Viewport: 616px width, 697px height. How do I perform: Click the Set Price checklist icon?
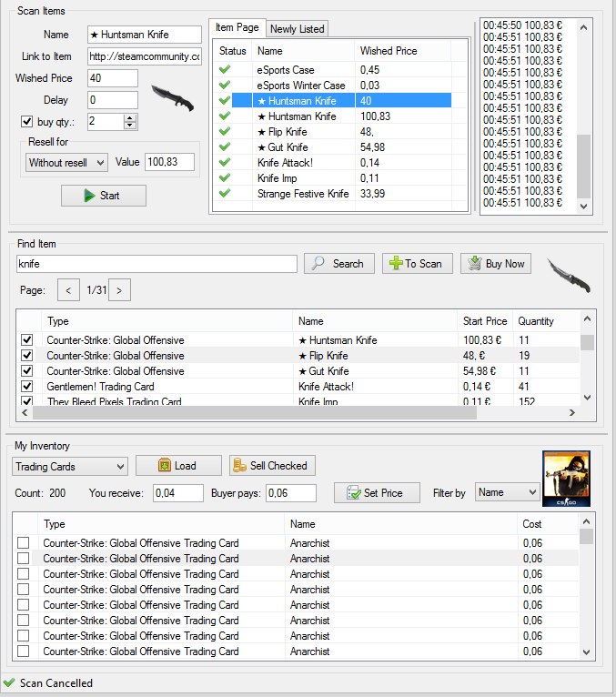[354, 492]
